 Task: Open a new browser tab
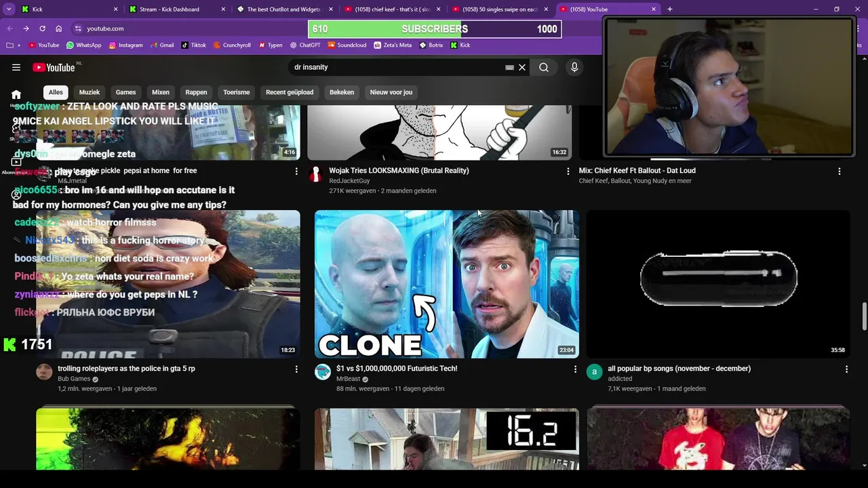pos(669,9)
